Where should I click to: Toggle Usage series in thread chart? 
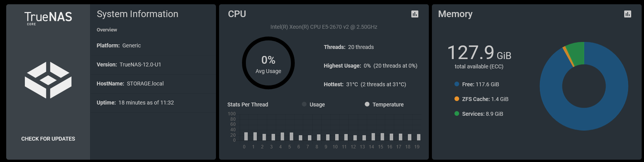click(313, 105)
